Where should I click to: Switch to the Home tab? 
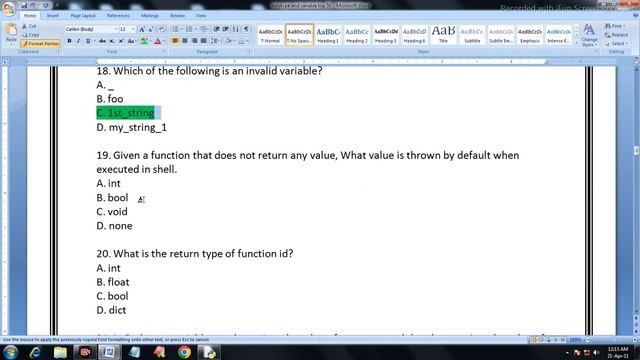pyautogui.click(x=30, y=16)
